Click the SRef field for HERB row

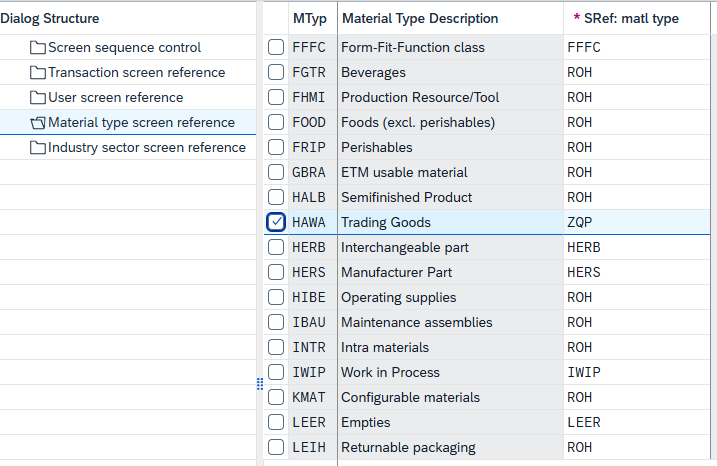pyautogui.click(x=637, y=247)
